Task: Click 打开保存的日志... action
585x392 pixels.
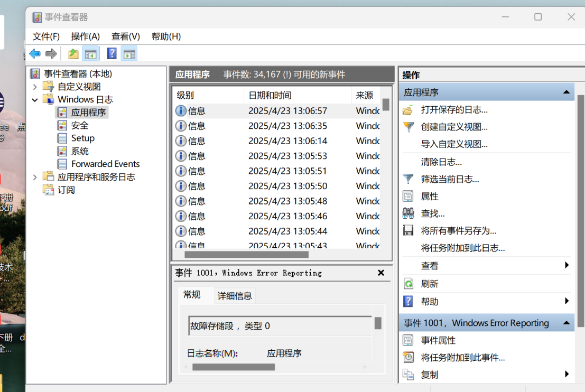Action: [454, 110]
